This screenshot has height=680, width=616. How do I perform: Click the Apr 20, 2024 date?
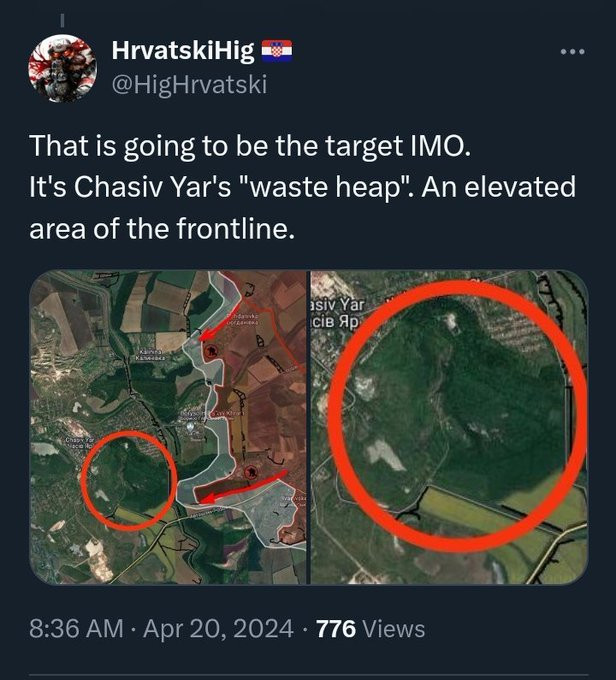pyautogui.click(x=218, y=629)
